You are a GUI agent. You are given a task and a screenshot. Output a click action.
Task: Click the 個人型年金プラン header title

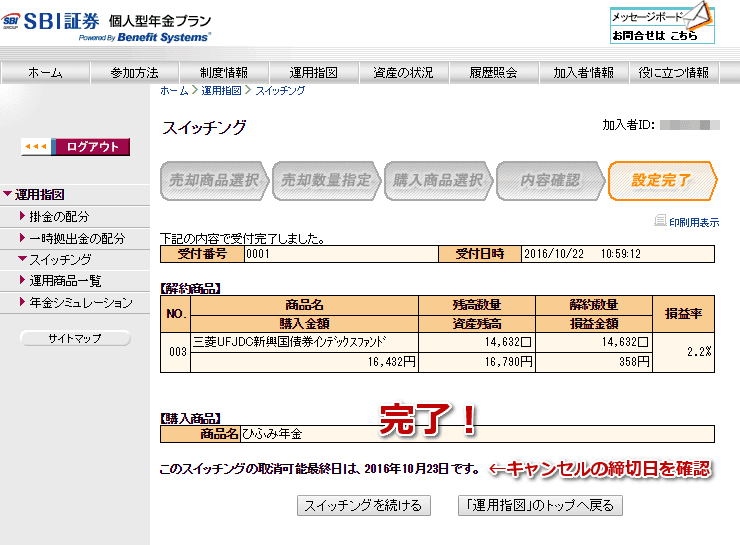[160, 21]
